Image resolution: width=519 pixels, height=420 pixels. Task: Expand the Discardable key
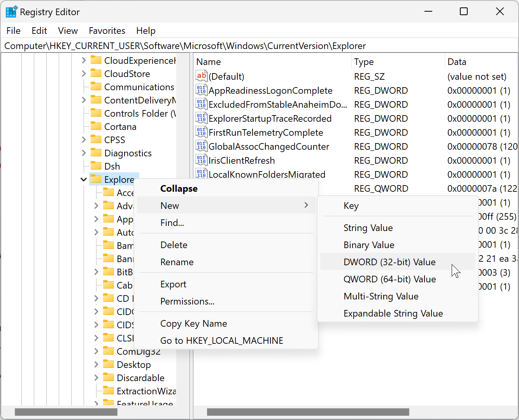tap(96, 378)
